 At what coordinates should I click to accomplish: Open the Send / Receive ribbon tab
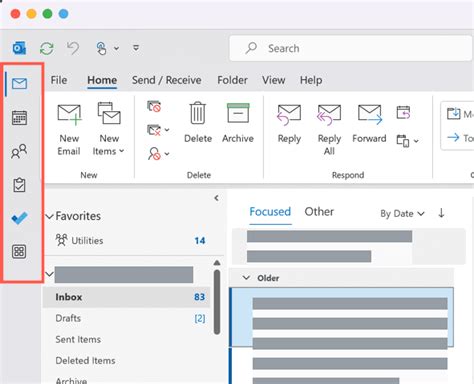click(x=167, y=80)
